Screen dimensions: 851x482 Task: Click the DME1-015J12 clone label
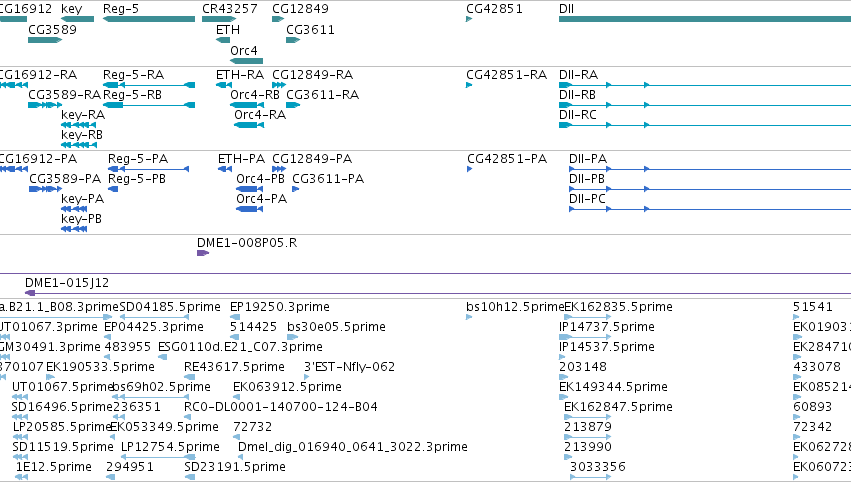tap(67, 283)
